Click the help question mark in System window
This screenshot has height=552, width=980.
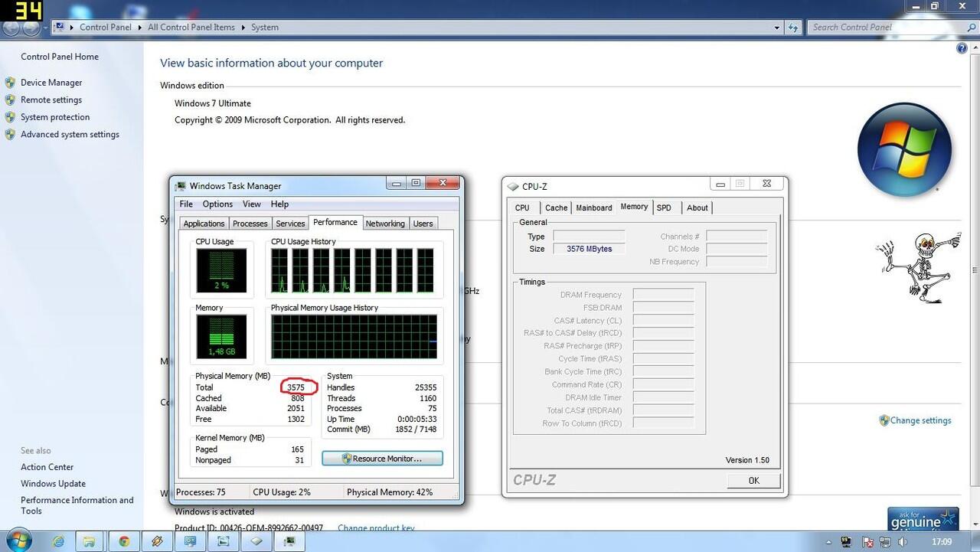[962, 47]
